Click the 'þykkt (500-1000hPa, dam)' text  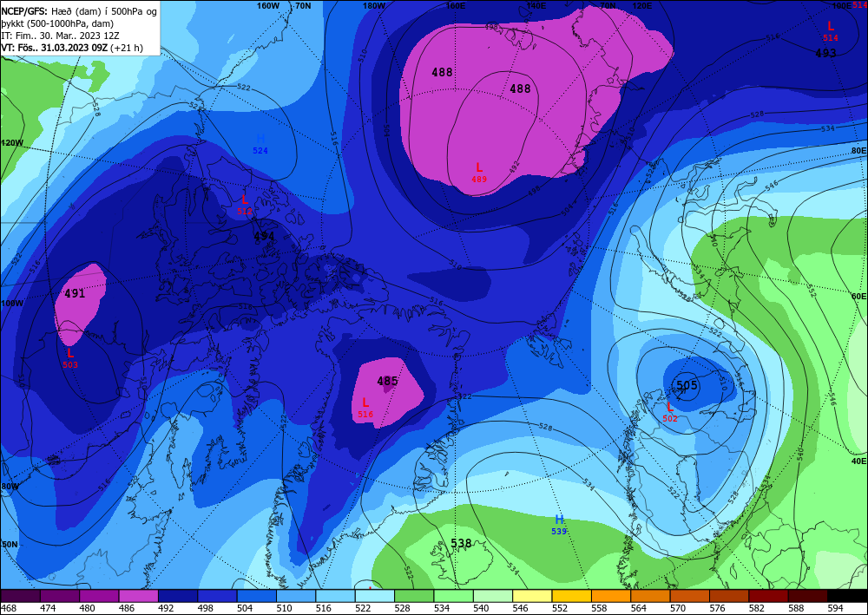(57, 23)
